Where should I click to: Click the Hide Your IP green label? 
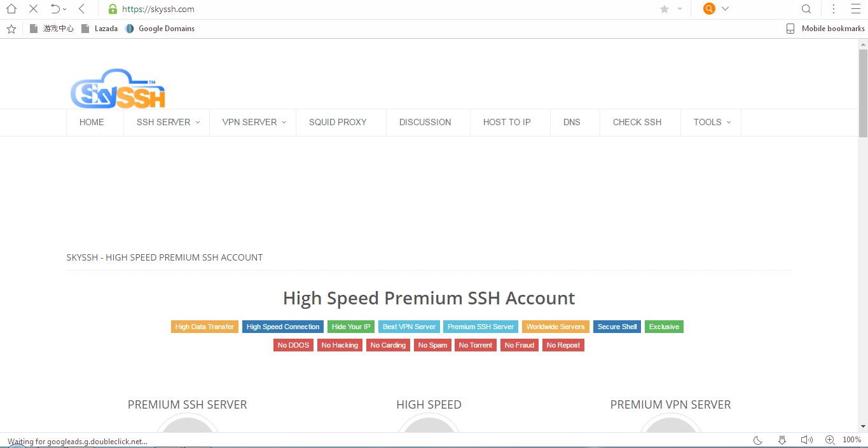(351, 327)
